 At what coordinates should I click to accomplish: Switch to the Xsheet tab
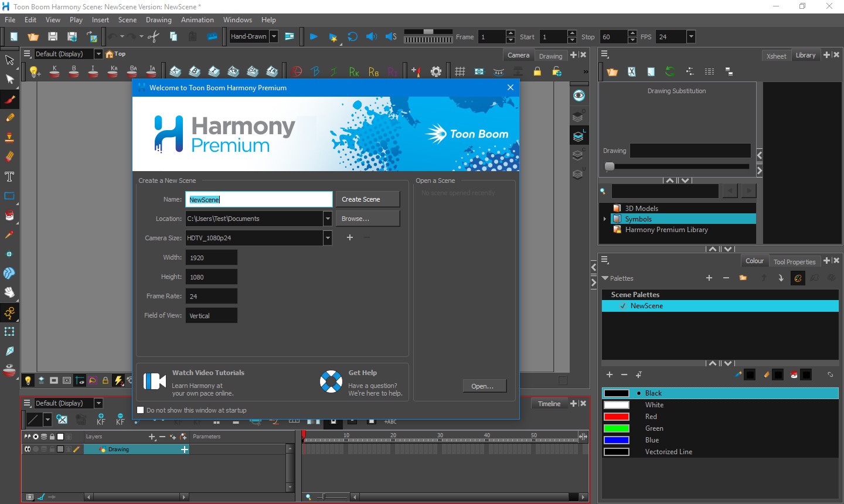[776, 56]
